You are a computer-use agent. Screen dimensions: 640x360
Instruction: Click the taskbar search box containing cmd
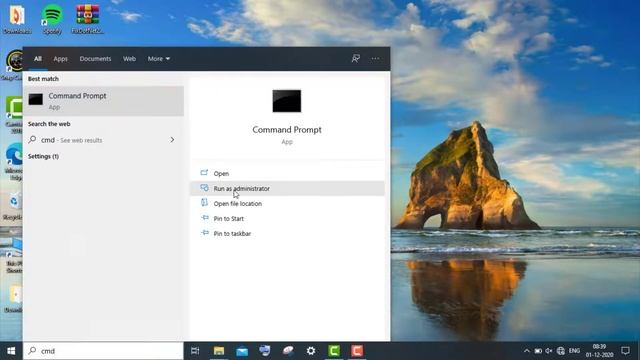point(103,351)
